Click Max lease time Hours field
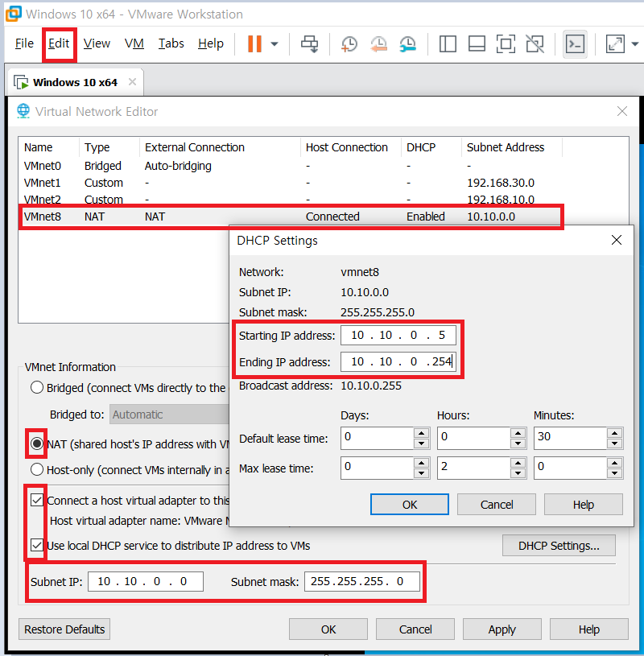 point(473,468)
